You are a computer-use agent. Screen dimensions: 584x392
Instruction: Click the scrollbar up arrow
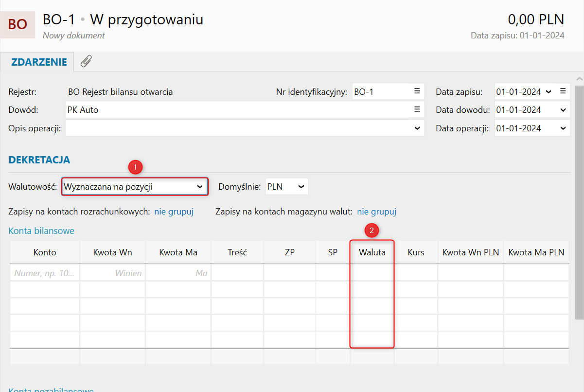click(x=579, y=79)
